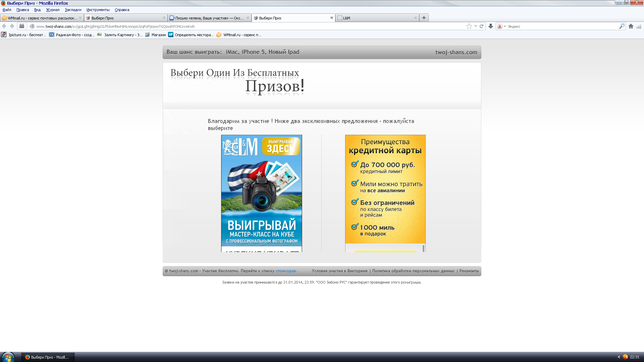
Task: Switch to the L&M tab
Action: click(x=377, y=18)
